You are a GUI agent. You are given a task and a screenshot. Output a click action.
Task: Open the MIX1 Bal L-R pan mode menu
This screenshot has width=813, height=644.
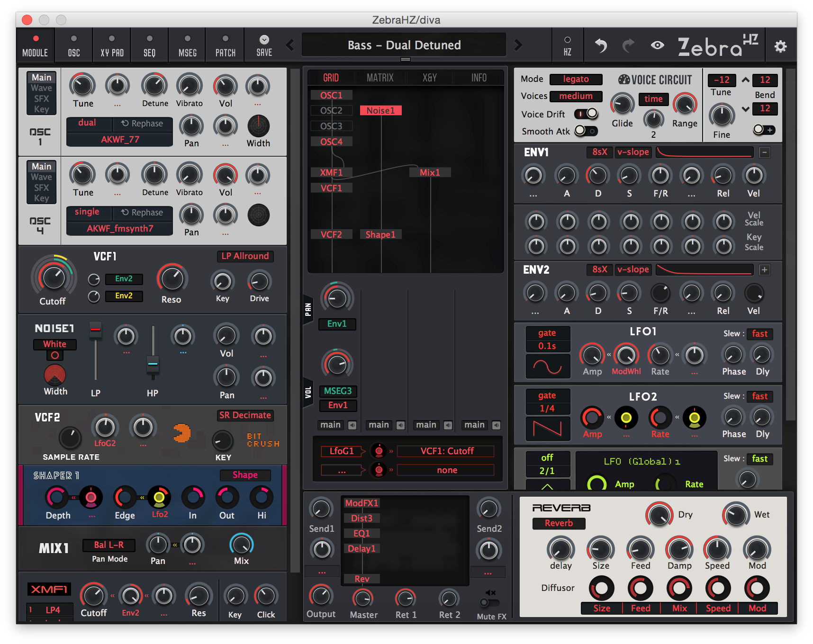109,545
